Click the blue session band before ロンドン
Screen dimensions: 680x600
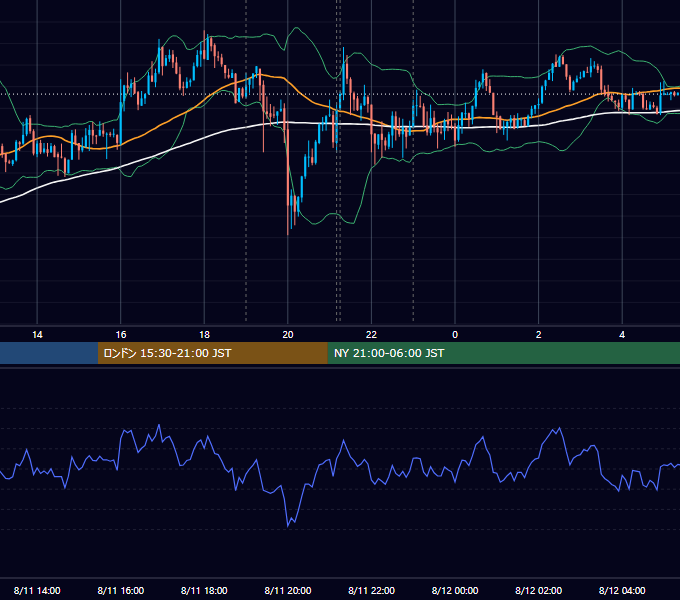(49, 353)
